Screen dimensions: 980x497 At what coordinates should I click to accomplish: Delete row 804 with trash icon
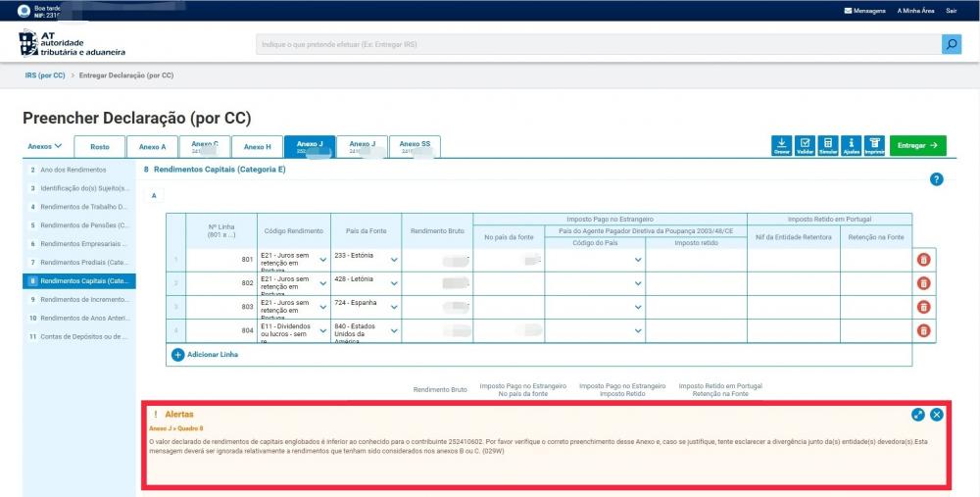pos(923,331)
